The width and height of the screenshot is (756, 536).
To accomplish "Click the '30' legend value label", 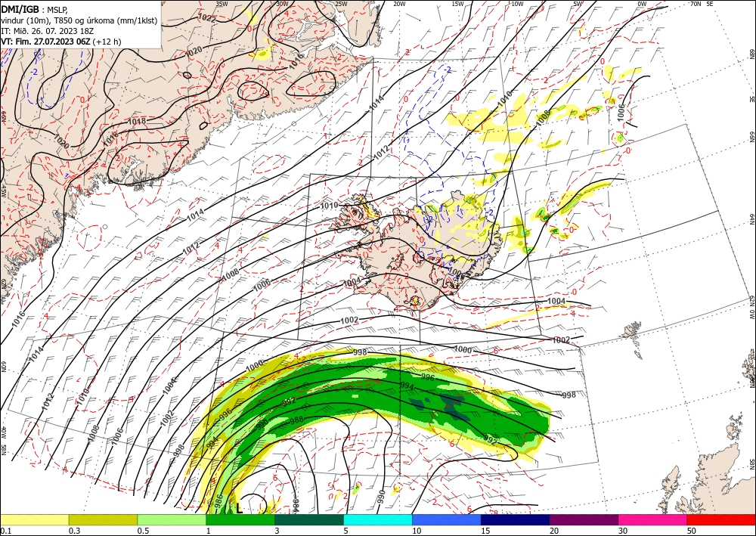I will click(x=623, y=531).
